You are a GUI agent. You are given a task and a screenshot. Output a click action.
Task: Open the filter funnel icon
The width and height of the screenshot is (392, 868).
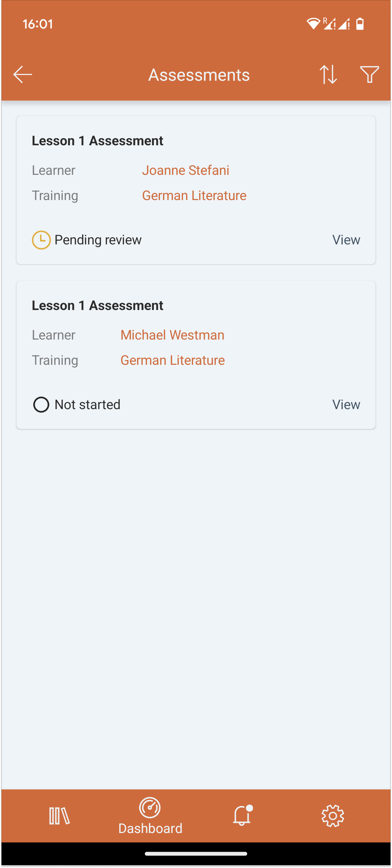click(369, 75)
